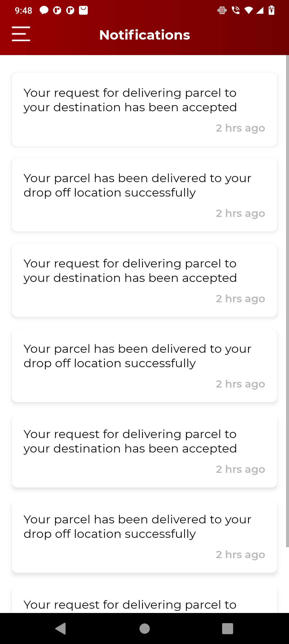Tap the chat bubble status bar icon
289x644 pixels.
[44, 10]
